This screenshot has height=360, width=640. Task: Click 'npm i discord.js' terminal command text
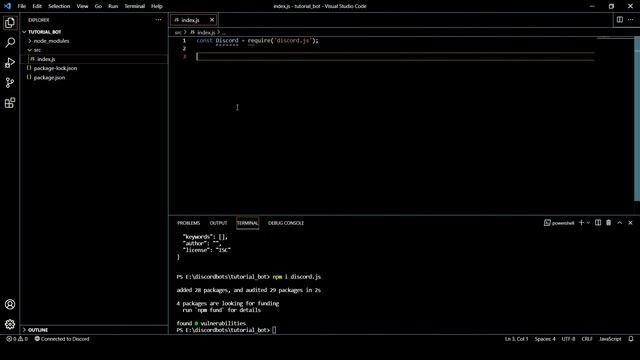[x=297, y=277]
